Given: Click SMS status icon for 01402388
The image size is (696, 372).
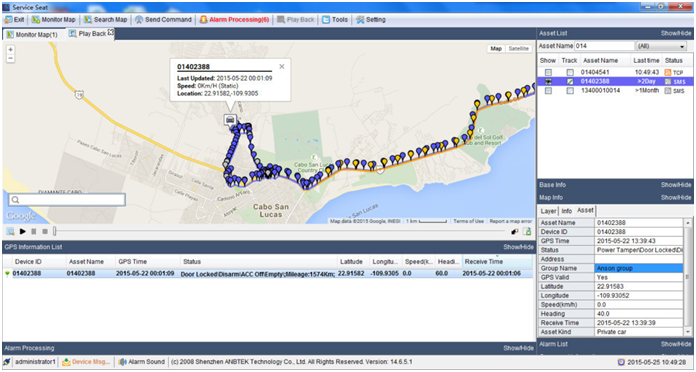Looking at the screenshot, I should 667,82.
